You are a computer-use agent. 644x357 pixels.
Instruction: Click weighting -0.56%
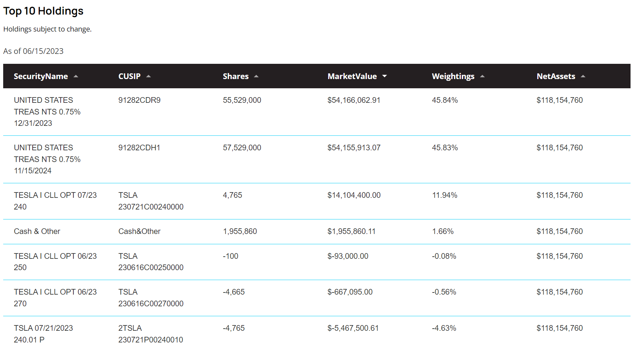[444, 292]
